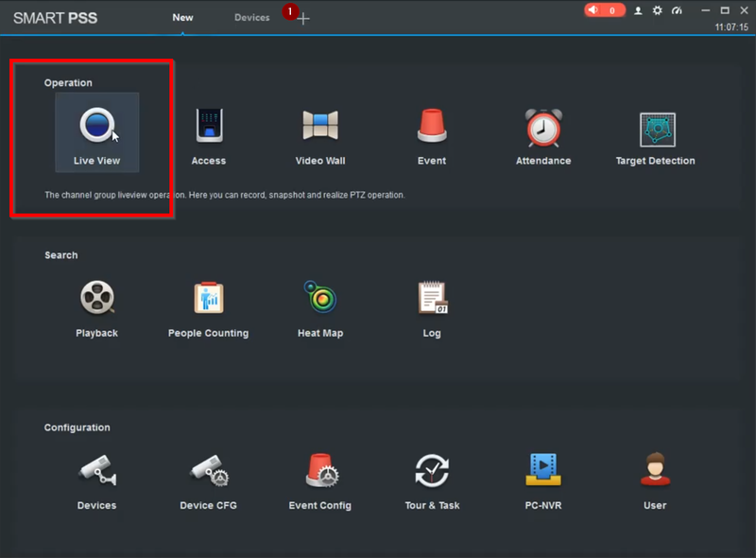Open the Attendance clock module
756x558 pixels.
[543, 136]
